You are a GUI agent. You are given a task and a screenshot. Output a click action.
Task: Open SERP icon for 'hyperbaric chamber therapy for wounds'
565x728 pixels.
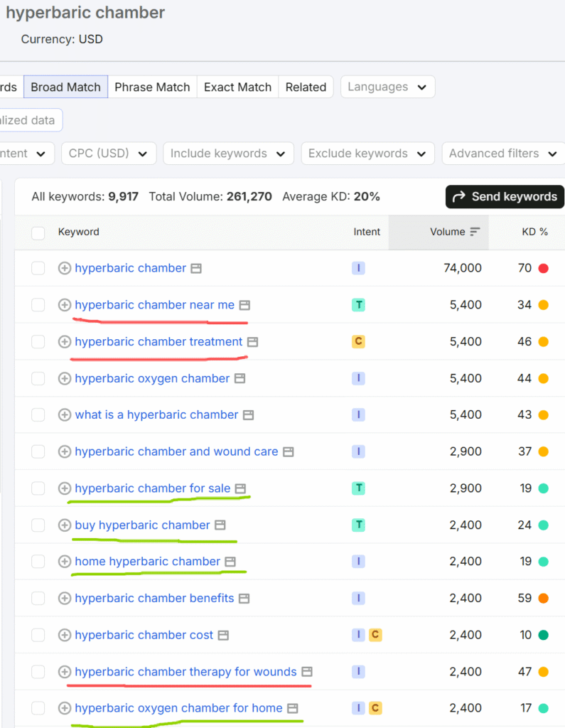(x=307, y=672)
